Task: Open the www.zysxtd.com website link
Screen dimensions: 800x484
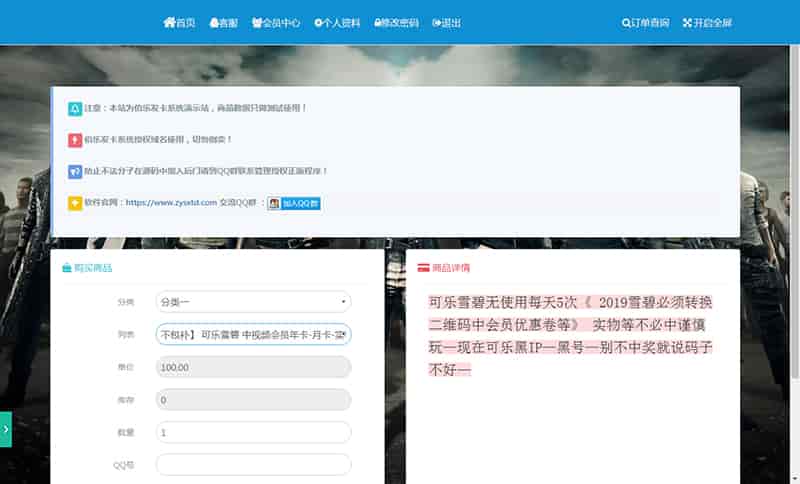Action: pos(171,202)
